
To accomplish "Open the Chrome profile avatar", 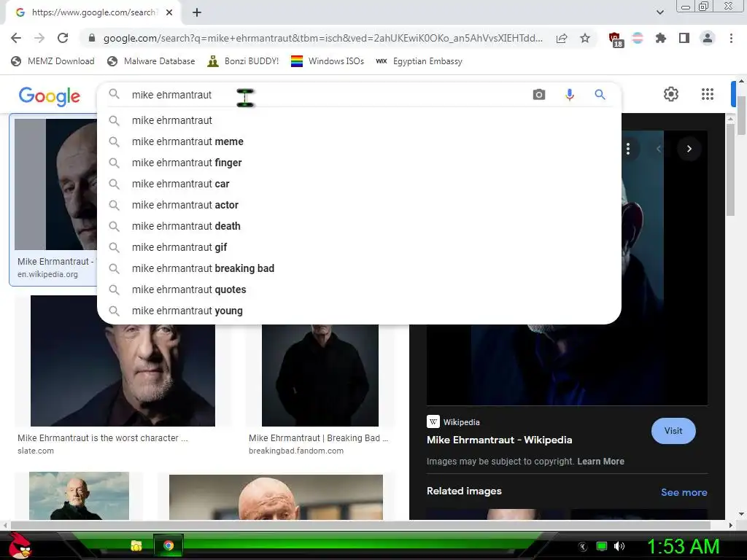I will coord(708,38).
